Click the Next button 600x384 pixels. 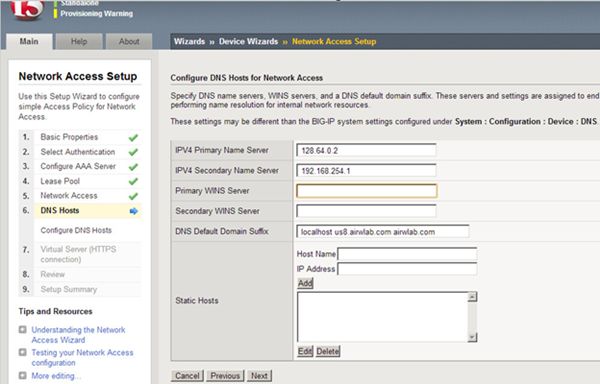pyautogui.click(x=259, y=376)
